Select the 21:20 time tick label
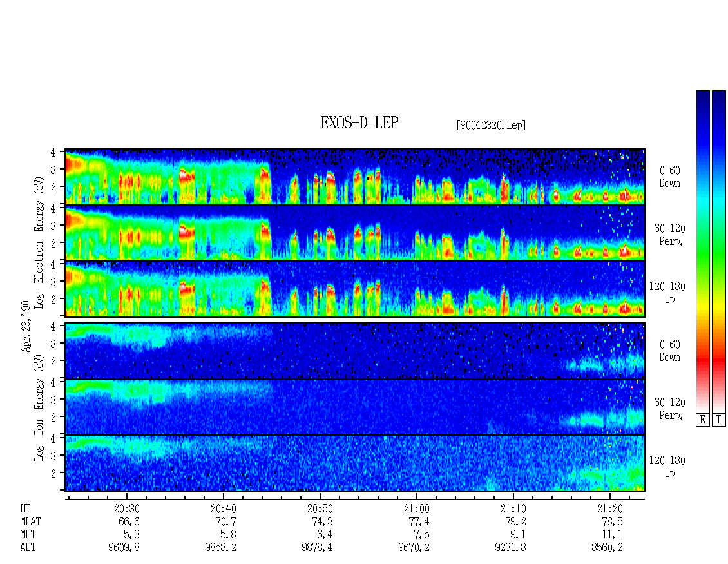The height and width of the screenshot is (564, 728). tap(609, 509)
